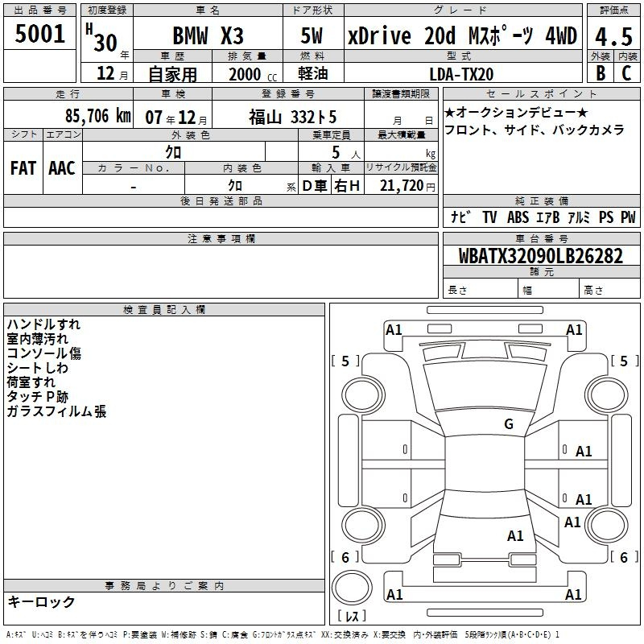Viewport: 644px width, 644px height.
Task: Click the displacement value 2000 cc
Action: tap(253, 74)
